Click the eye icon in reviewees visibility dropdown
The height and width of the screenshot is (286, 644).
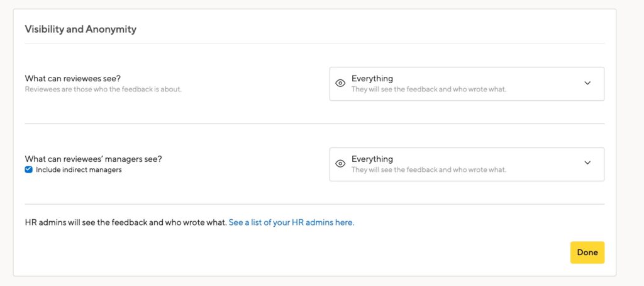point(340,83)
